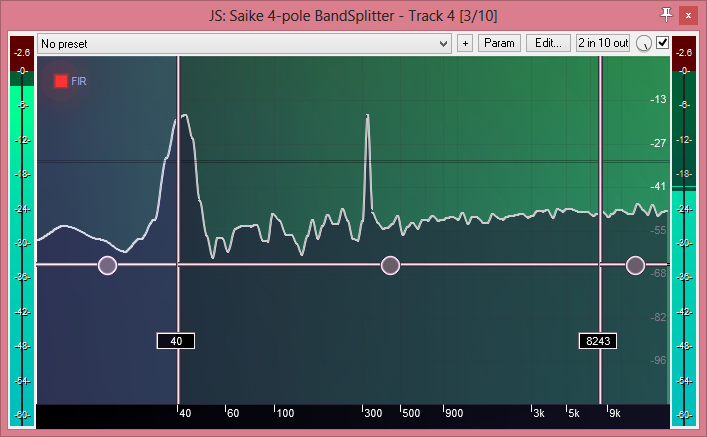This screenshot has height=437, width=707.
Task: Click the 8243 Hz crossover frequency box
Action: 598,341
